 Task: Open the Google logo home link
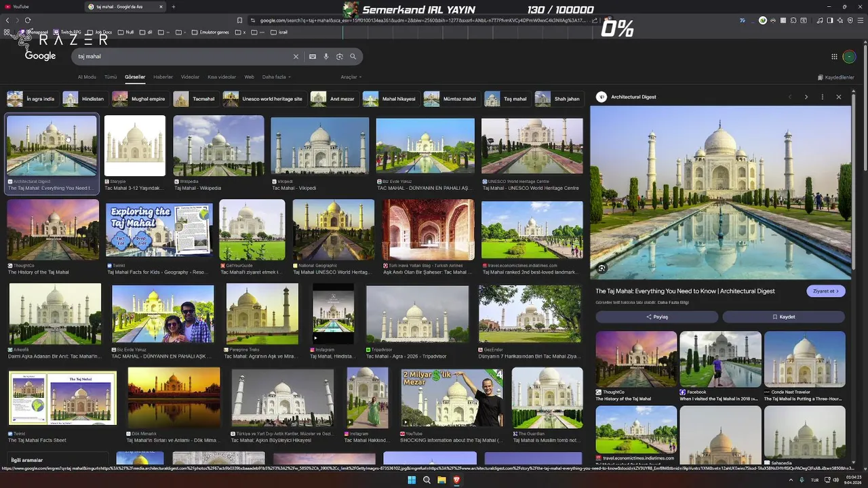(x=40, y=56)
